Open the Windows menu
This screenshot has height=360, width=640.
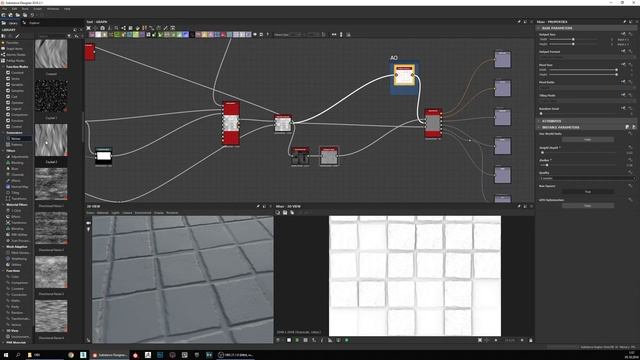53,9
